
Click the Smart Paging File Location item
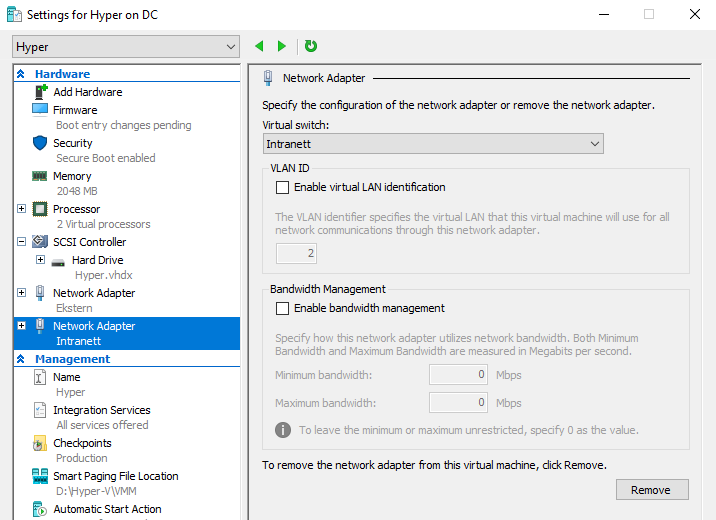pos(115,476)
